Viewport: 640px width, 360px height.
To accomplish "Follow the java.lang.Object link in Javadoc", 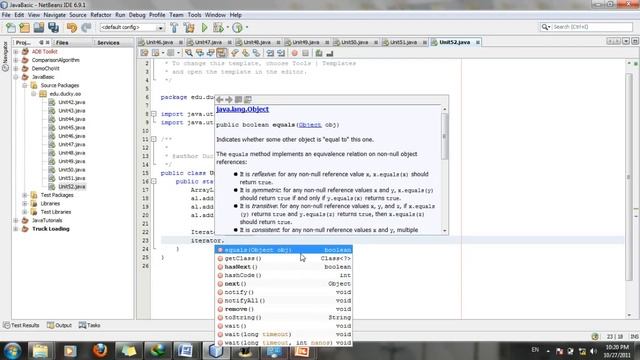I will (242, 109).
